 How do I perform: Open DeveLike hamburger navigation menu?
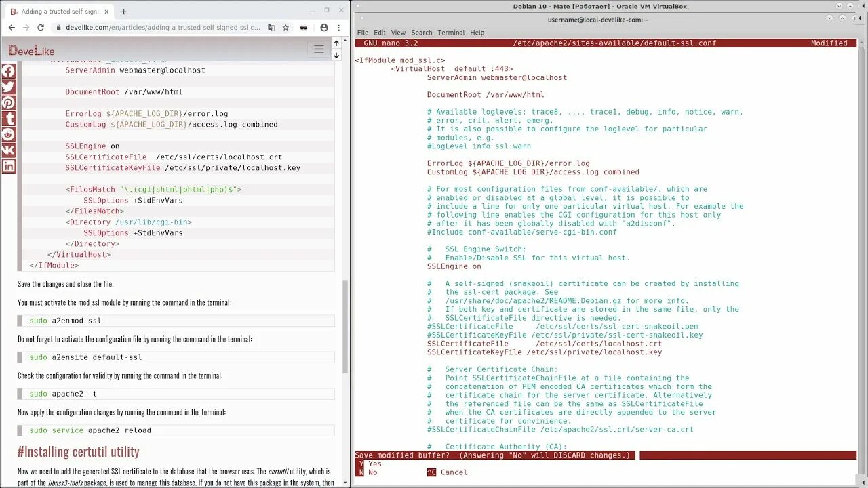(318, 49)
